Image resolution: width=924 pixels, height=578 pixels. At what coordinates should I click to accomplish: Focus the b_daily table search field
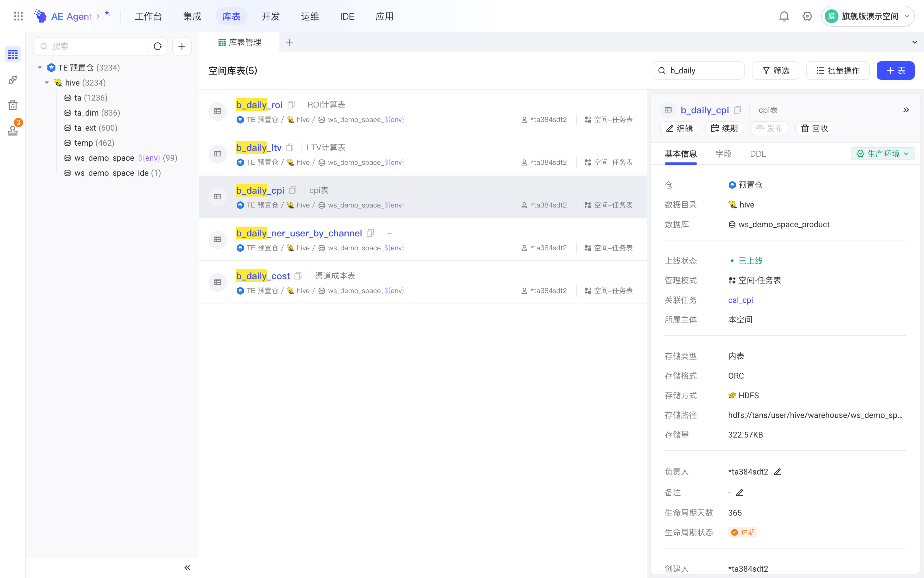(698, 71)
